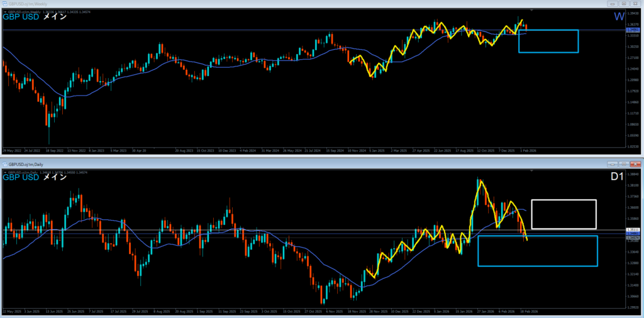Click the 6 Nov 2025 date on Daily axis
Image resolution: width=644 pixels, height=318 pixels.
[336, 312]
